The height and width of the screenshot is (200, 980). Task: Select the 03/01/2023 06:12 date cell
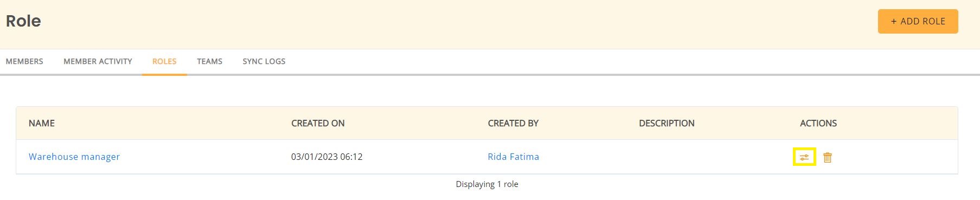[326, 157]
